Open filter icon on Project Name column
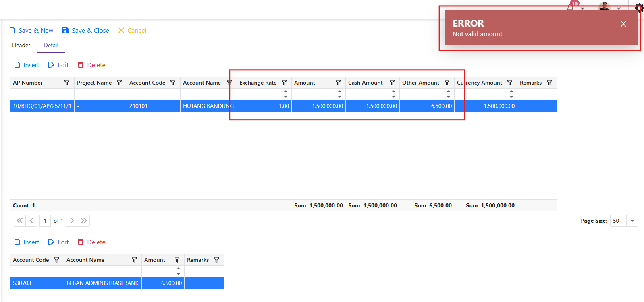The width and height of the screenshot is (644, 302). pos(119,83)
